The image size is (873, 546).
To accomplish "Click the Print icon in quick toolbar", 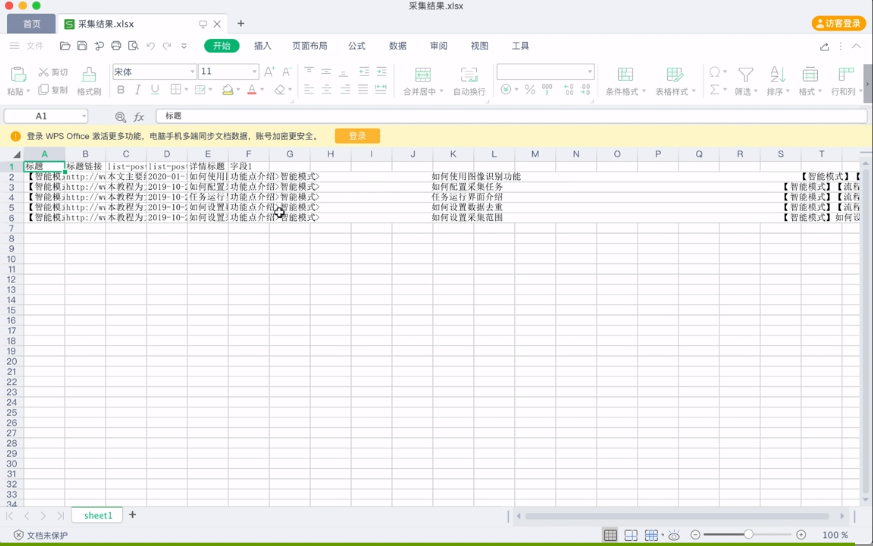I will tap(116, 46).
